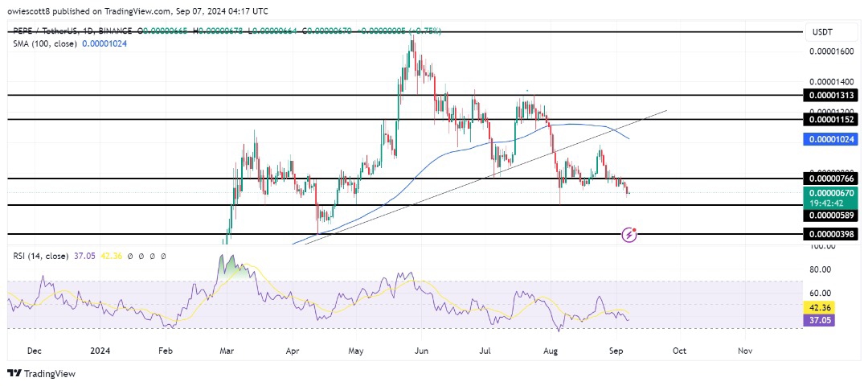Select the RSI (14, close) indicator label
Screen dimensions: 868x386
pyautogui.click(x=42, y=256)
